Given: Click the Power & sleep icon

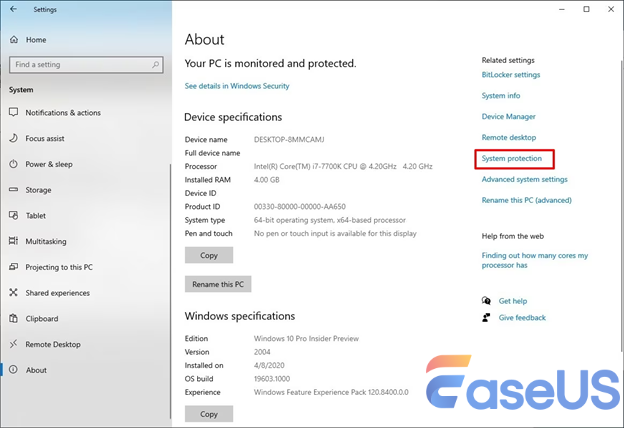Looking at the screenshot, I should tap(14, 164).
